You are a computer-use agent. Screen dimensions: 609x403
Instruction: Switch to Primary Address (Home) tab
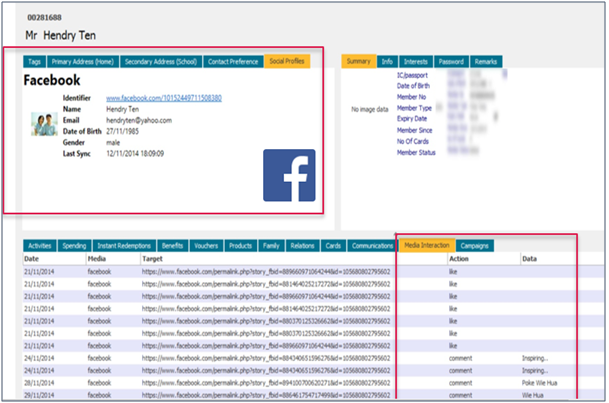(83, 61)
